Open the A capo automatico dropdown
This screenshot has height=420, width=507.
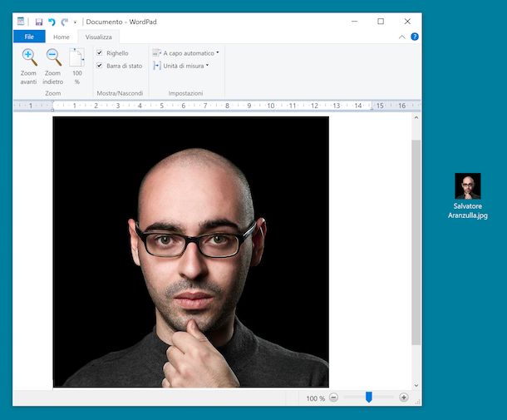pos(185,53)
